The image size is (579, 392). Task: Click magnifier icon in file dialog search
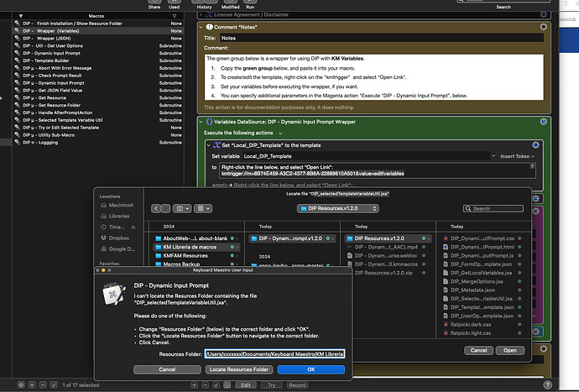tap(468, 209)
